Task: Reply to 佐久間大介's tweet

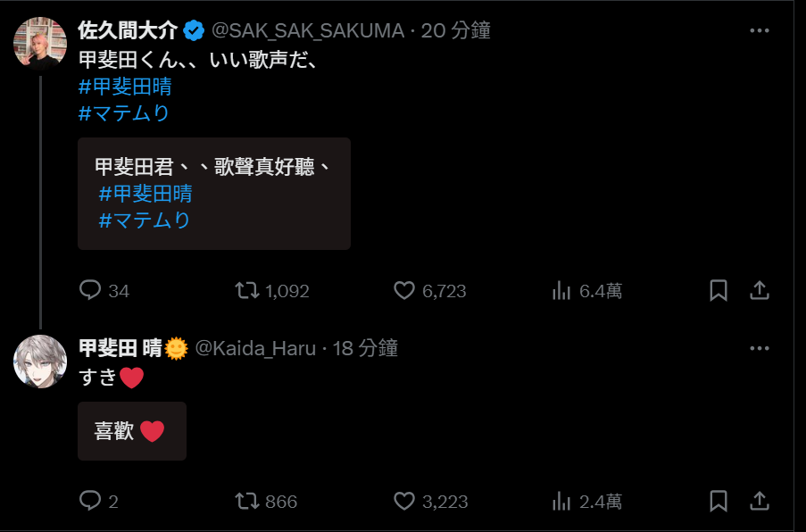Action: click(91, 291)
